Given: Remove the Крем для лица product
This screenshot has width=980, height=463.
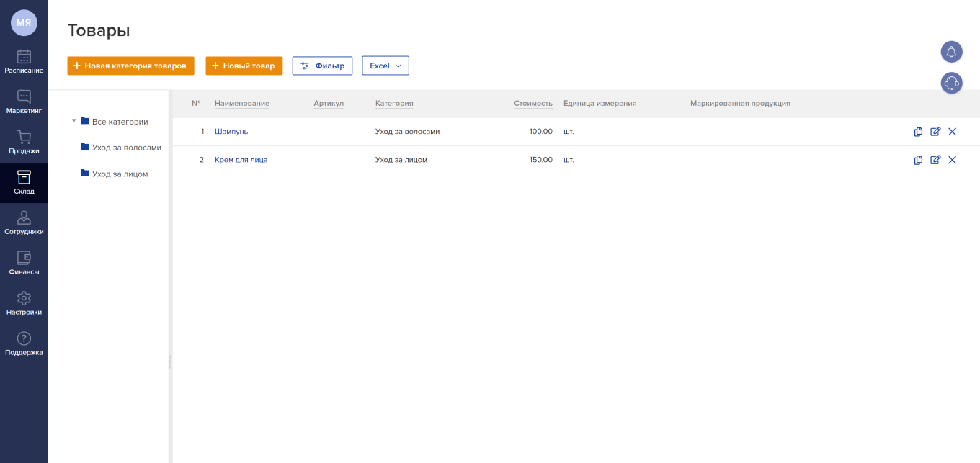Looking at the screenshot, I should point(952,160).
